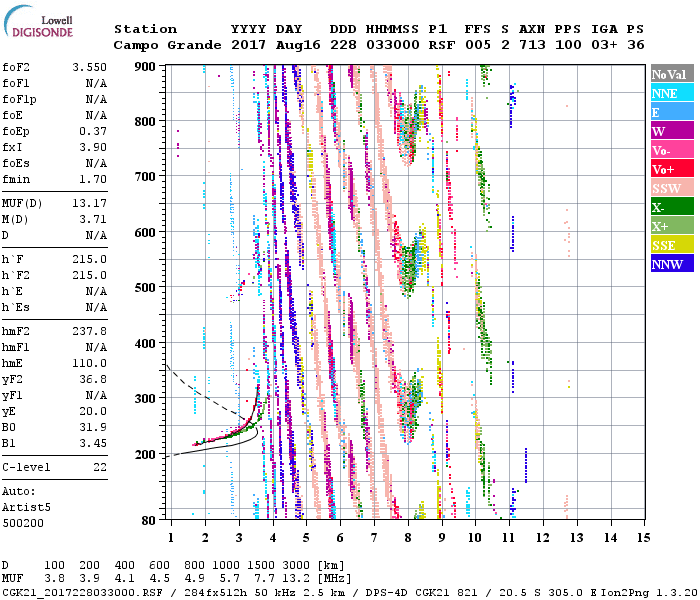Click the year 2017 in header
700x600 pixels.
[249, 45]
